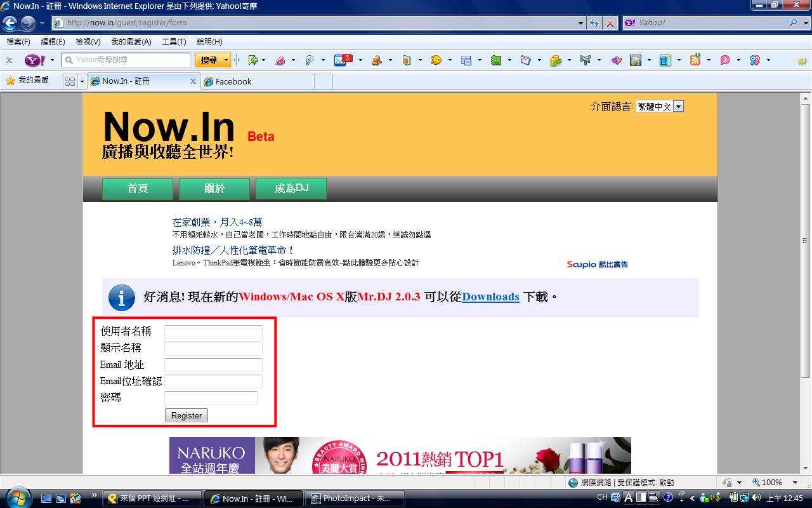This screenshot has width=812, height=508.
Task: Stop page loading with the red X icon
Action: pyautogui.click(x=610, y=23)
